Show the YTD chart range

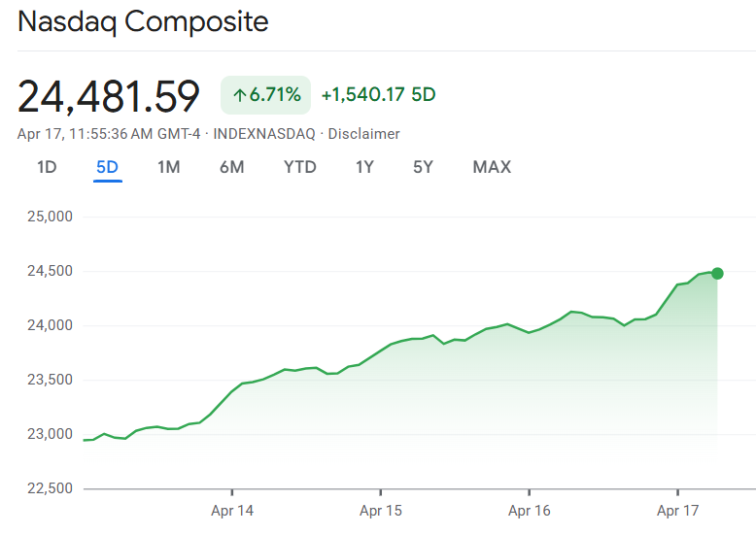(x=300, y=167)
